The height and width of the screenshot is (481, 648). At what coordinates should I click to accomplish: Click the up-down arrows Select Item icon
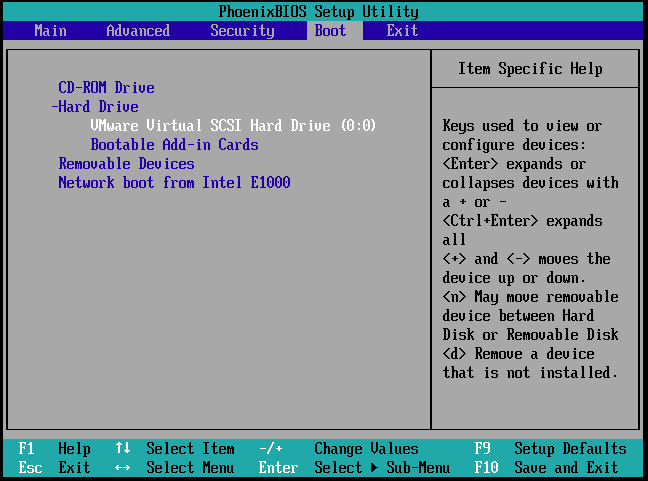(x=123, y=449)
